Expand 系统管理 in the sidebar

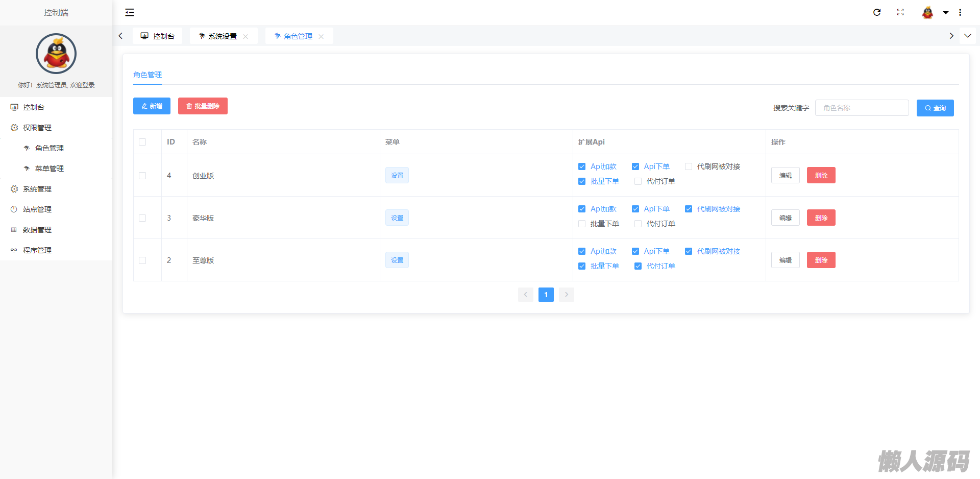37,189
